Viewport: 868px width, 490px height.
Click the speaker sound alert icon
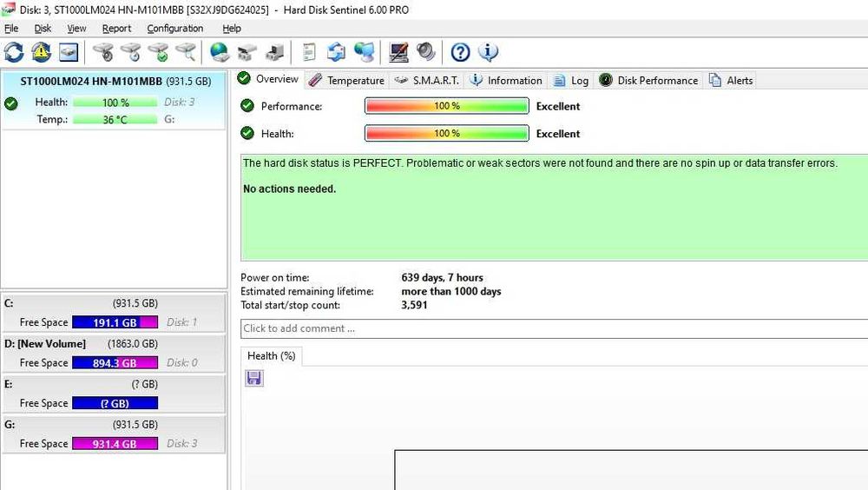click(425, 52)
